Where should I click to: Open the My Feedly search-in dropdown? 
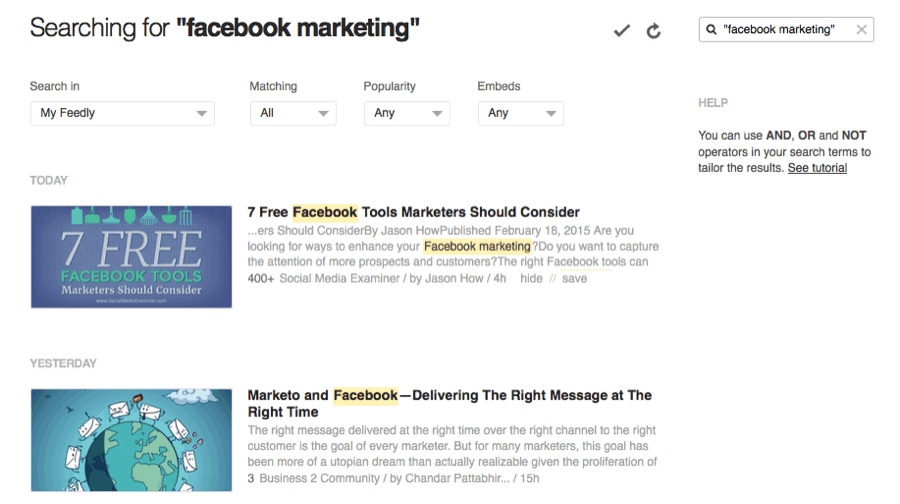(x=122, y=113)
